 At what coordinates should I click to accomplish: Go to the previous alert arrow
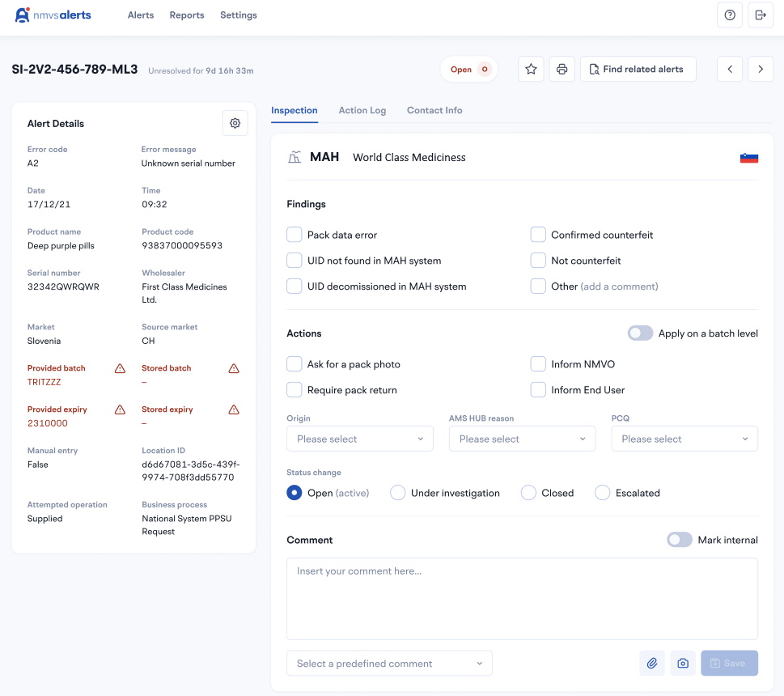tap(730, 70)
